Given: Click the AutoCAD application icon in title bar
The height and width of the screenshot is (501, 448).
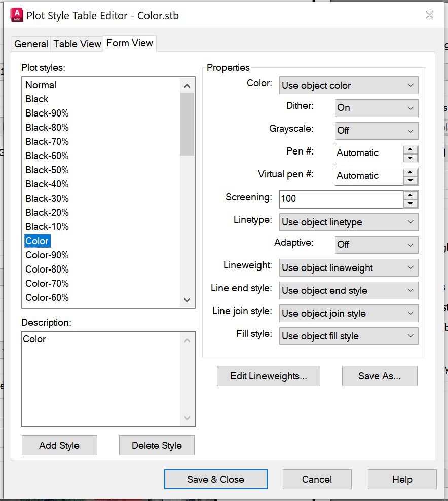Looking at the screenshot, I should [x=16, y=15].
